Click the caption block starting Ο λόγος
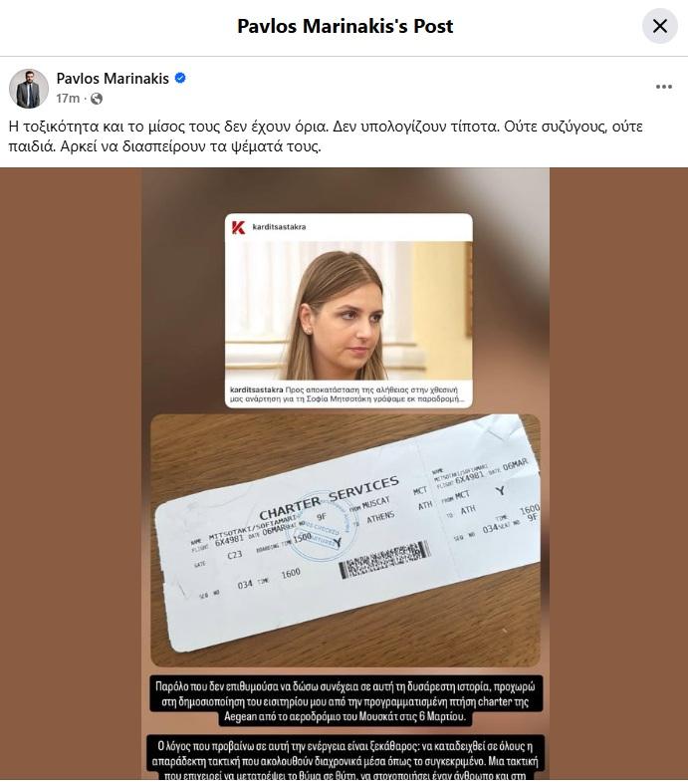 345,757
